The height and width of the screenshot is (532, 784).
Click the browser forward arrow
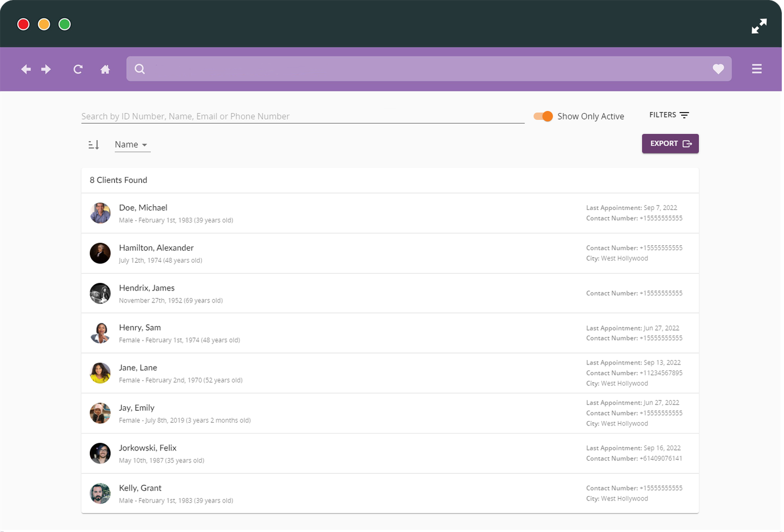click(46, 69)
